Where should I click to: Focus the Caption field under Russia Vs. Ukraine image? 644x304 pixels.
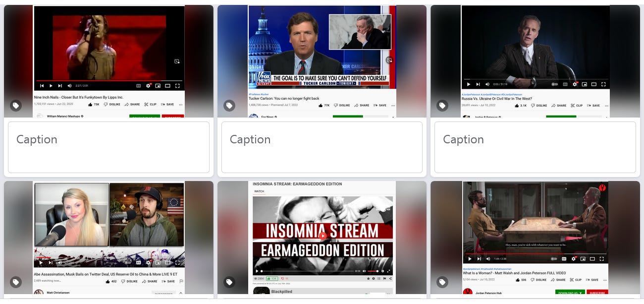click(535, 147)
